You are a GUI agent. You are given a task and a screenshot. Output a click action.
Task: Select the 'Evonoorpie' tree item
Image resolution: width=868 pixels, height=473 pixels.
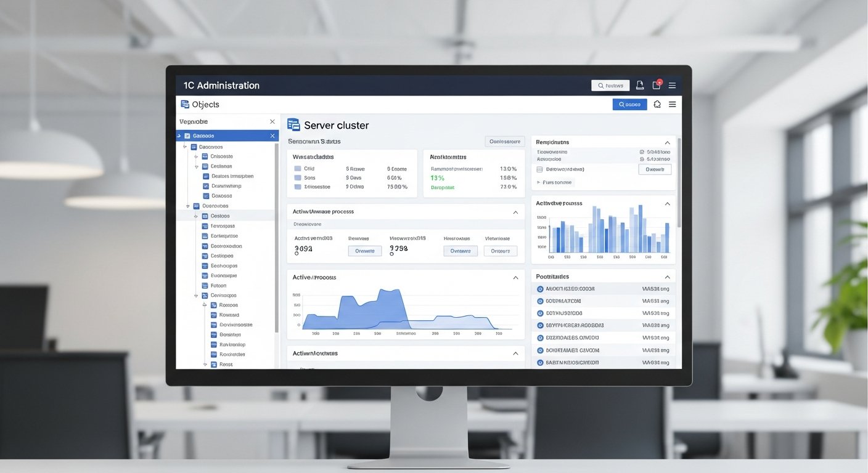[224, 275]
